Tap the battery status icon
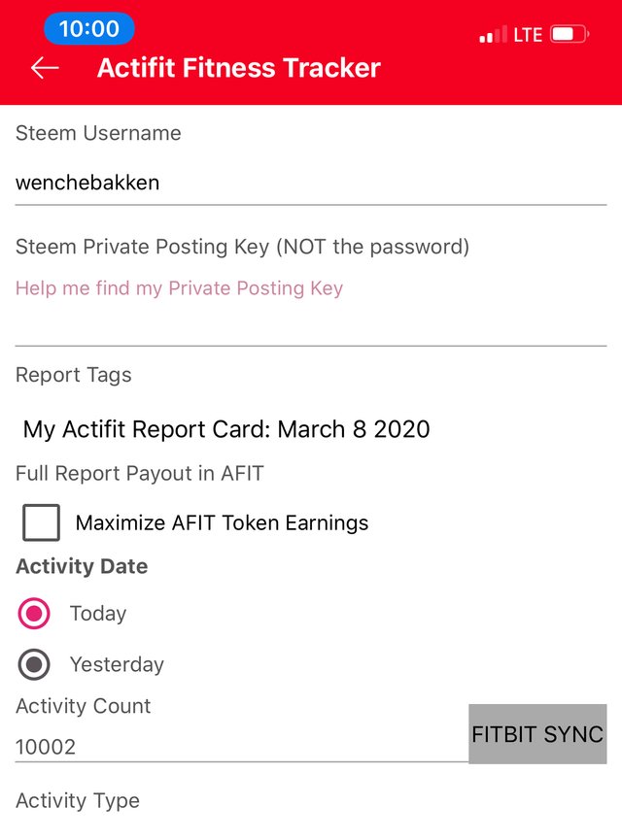The width and height of the screenshot is (622, 840). pyautogui.click(x=570, y=34)
